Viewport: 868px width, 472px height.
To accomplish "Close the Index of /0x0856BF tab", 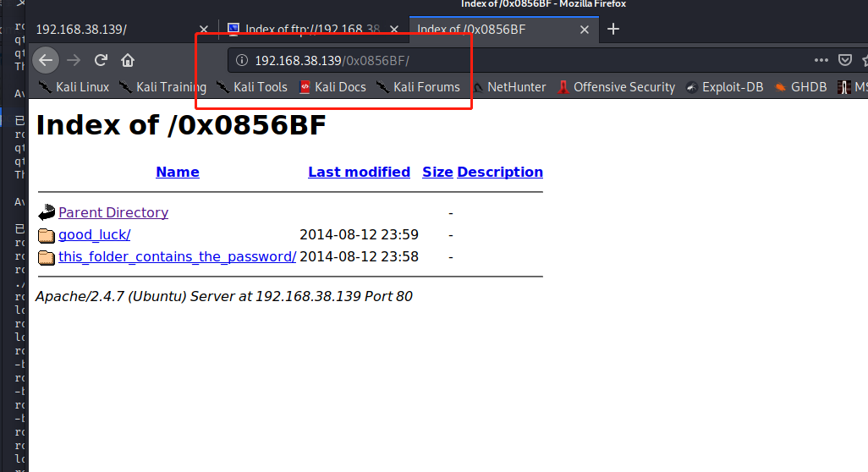I will coord(585,30).
